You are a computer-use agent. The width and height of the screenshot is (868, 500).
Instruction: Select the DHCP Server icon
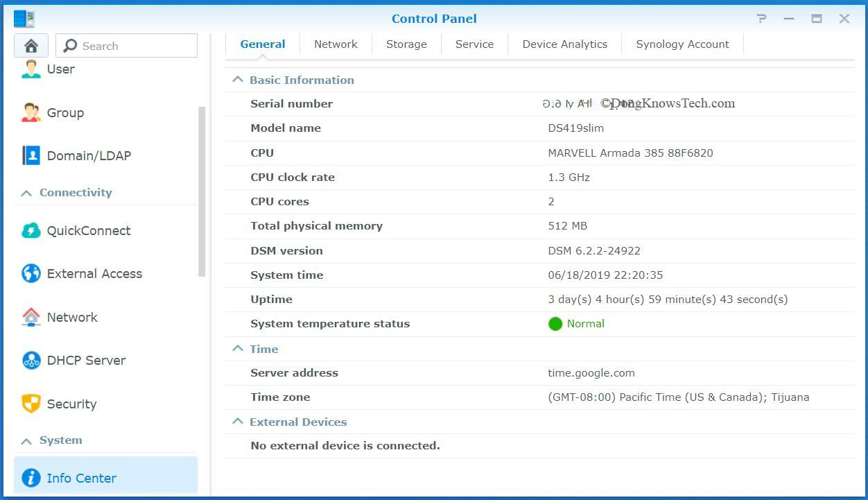pyautogui.click(x=31, y=361)
